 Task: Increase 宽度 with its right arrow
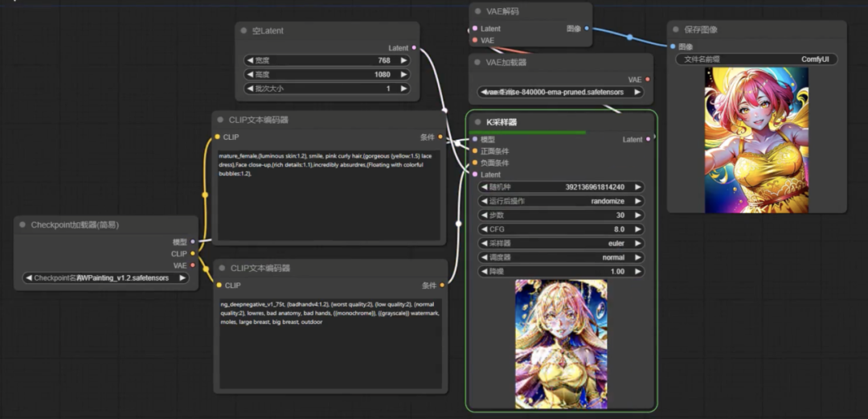pos(403,60)
